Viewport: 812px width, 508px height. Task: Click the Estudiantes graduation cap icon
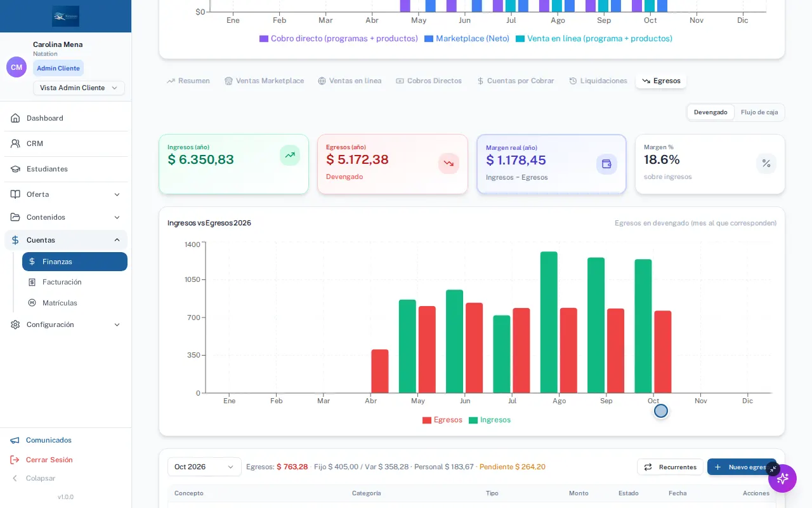pos(15,169)
